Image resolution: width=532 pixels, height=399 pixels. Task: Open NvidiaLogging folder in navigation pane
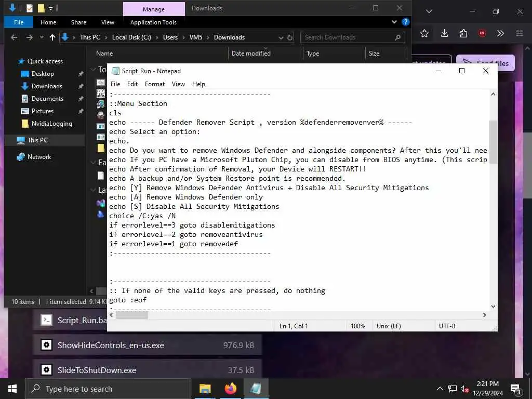point(51,124)
